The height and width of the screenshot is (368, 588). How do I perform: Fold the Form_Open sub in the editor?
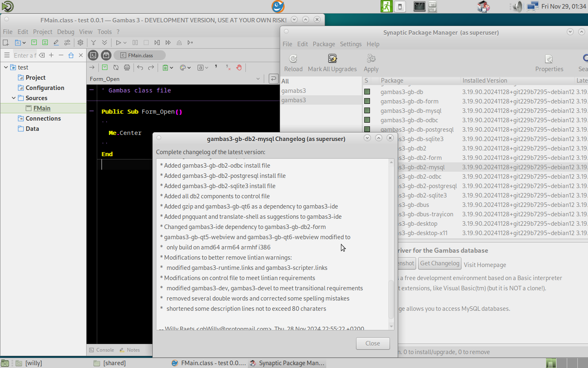coord(91,111)
